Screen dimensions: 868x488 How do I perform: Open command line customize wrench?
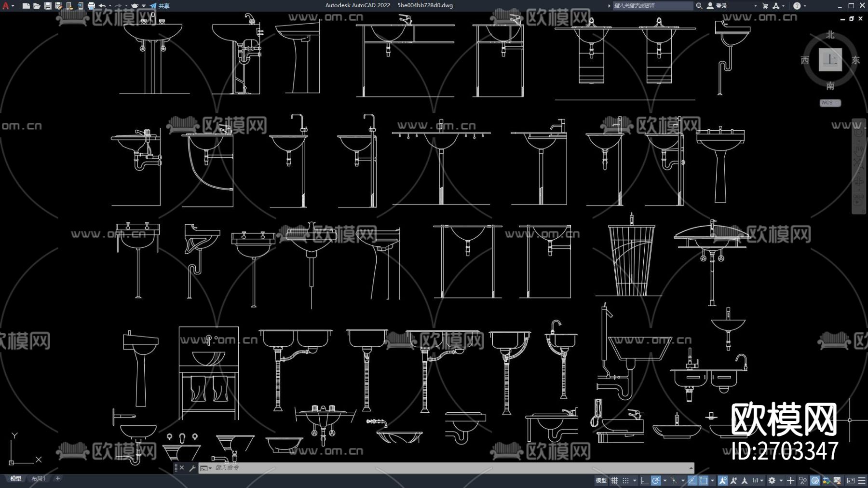[x=192, y=468]
